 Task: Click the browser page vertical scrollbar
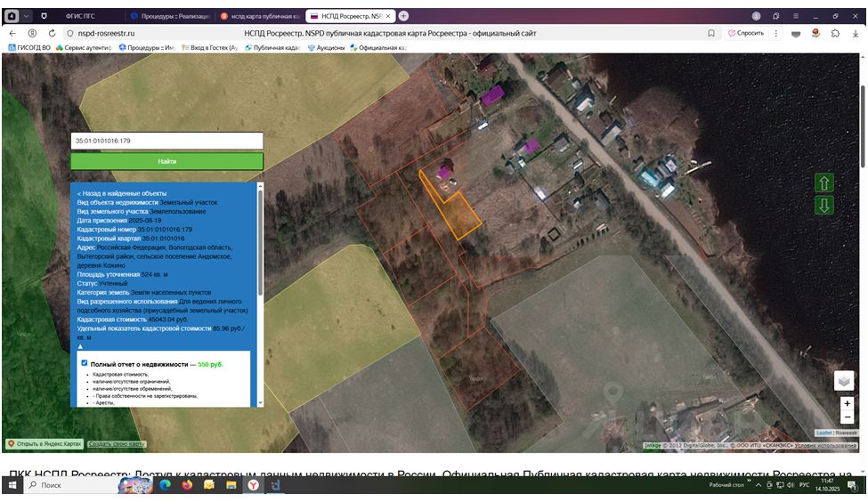coord(862,126)
